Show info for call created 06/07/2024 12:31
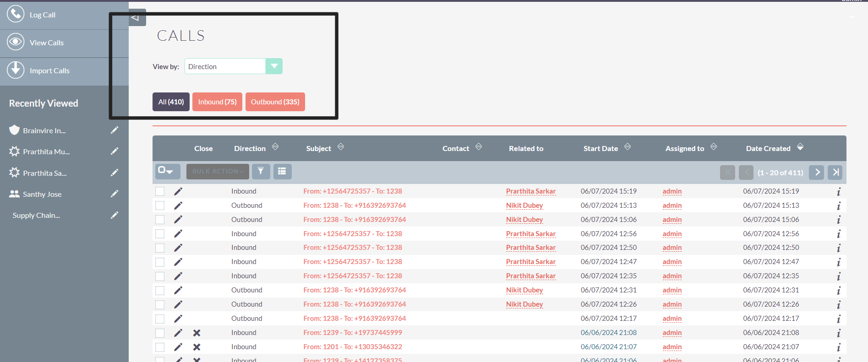Viewport: 868px width, 362px height. click(838, 291)
